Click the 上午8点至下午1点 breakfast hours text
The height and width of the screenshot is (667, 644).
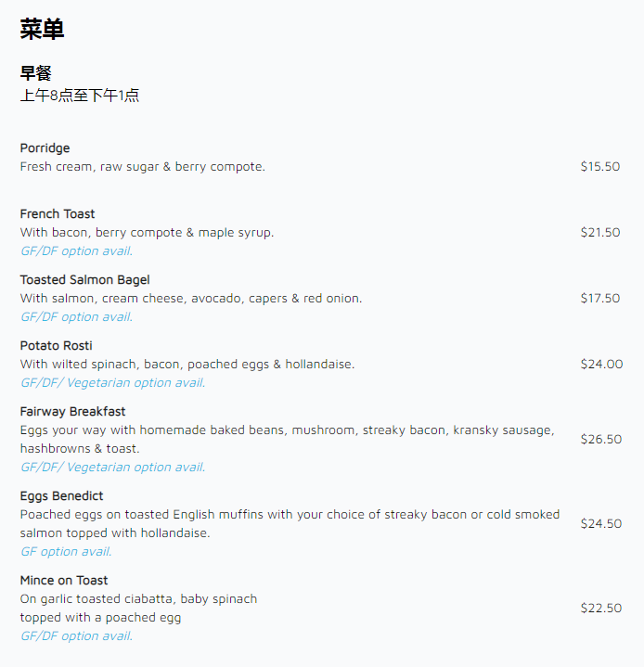pyautogui.click(x=80, y=96)
